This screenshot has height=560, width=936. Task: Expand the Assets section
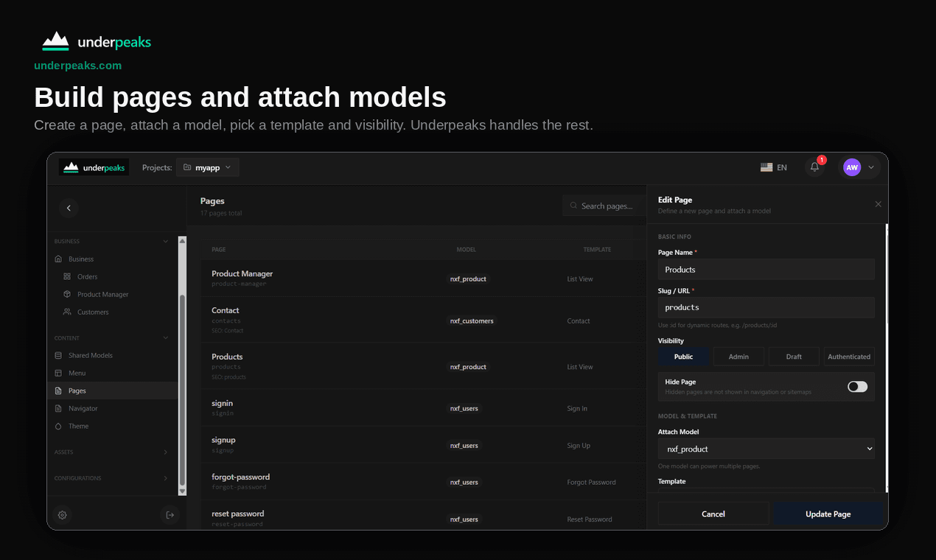click(165, 452)
